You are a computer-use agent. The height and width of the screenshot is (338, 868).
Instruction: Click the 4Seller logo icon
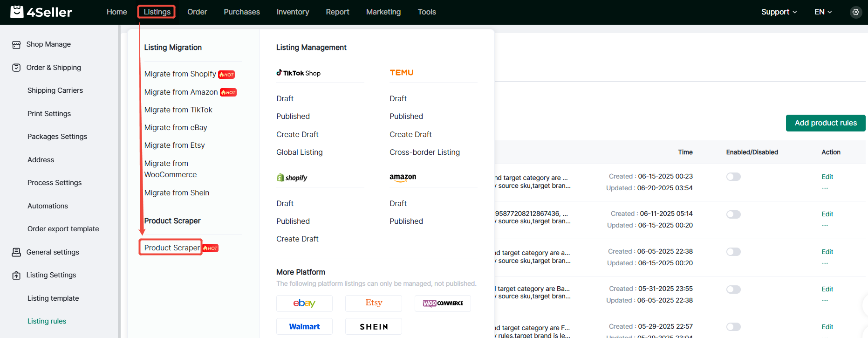(17, 12)
